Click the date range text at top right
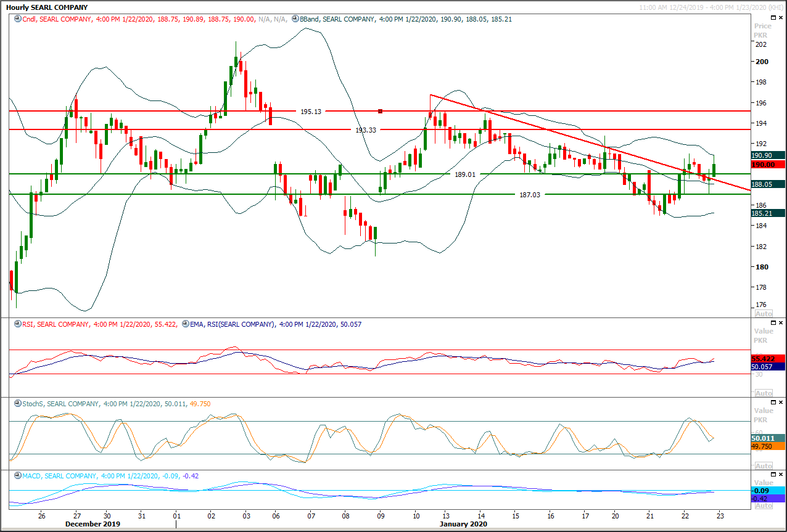The height and width of the screenshot is (532, 787). tap(712, 7)
